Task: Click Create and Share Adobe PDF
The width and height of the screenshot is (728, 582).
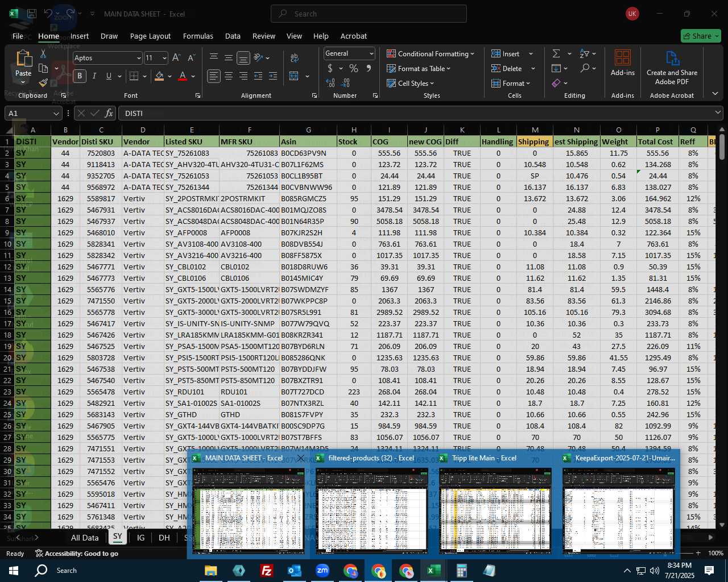Action: [x=672, y=68]
